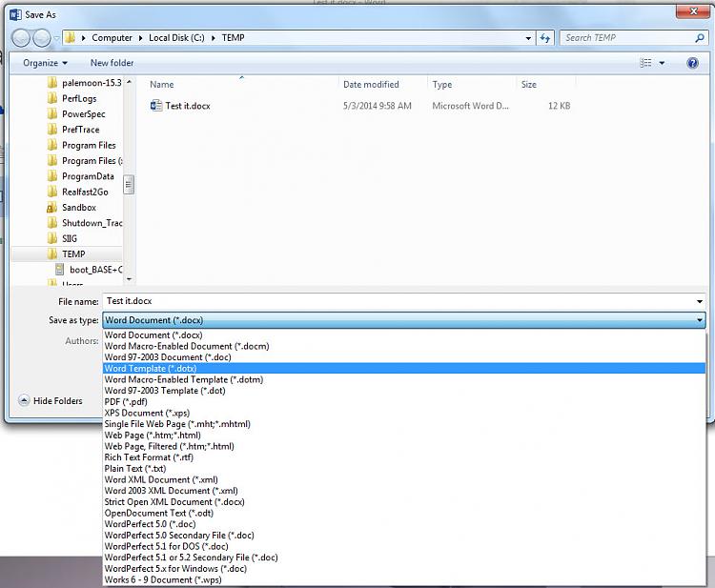The width and height of the screenshot is (715, 588).
Task: Click the change view icon
Action: click(x=645, y=63)
